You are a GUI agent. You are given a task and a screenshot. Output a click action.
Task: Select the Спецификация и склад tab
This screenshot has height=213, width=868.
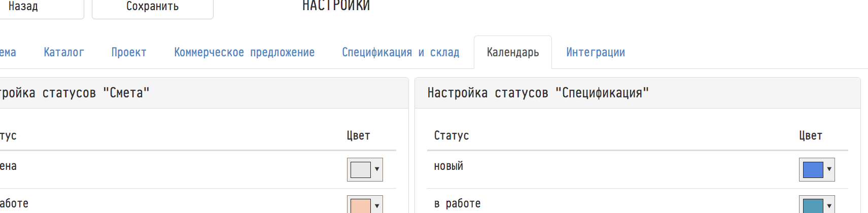tap(400, 52)
